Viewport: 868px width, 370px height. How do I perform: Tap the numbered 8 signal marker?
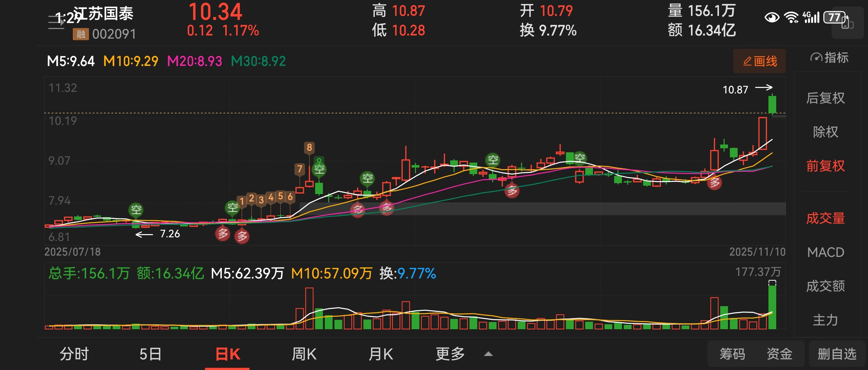[x=309, y=147]
